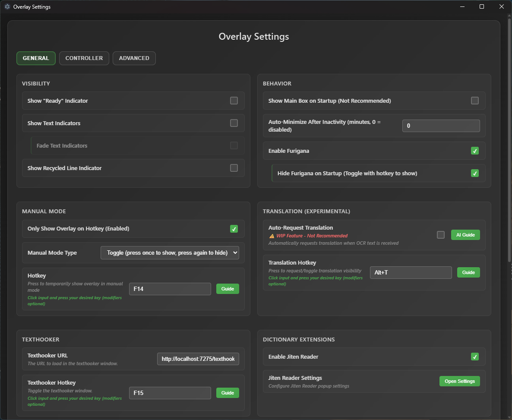Click the VISIBILITY section heading

tap(36, 84)
